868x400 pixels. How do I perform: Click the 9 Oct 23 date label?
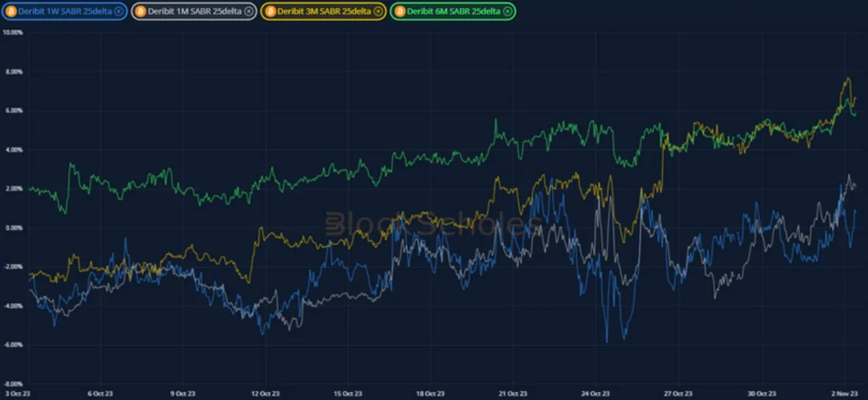click(182, 394)
